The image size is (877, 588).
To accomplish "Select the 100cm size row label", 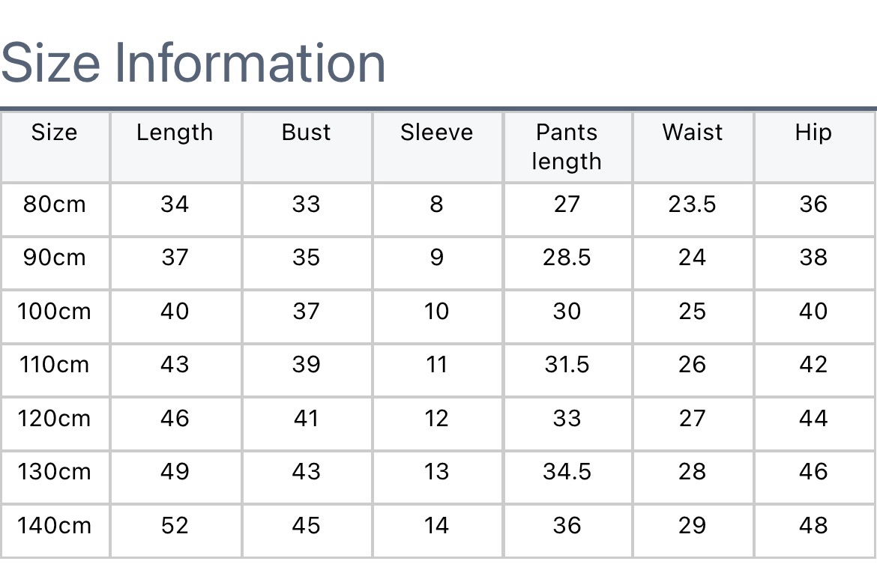I will click(54, 312).
